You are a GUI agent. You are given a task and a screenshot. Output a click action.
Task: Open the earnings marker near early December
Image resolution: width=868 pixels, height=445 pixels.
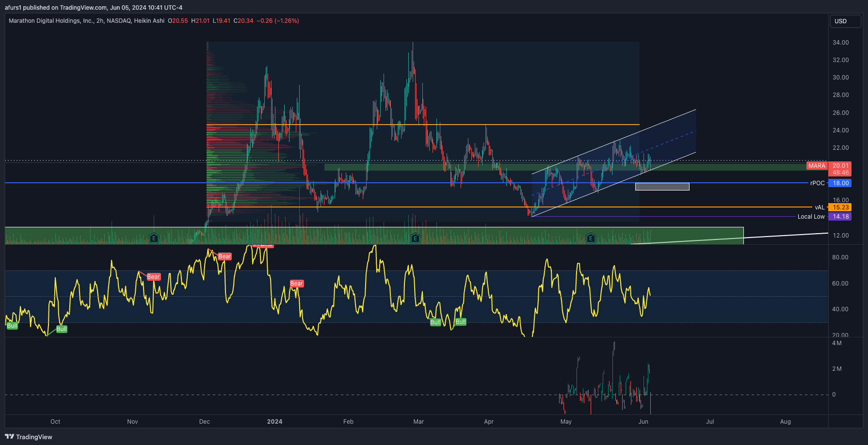(154, 238)
